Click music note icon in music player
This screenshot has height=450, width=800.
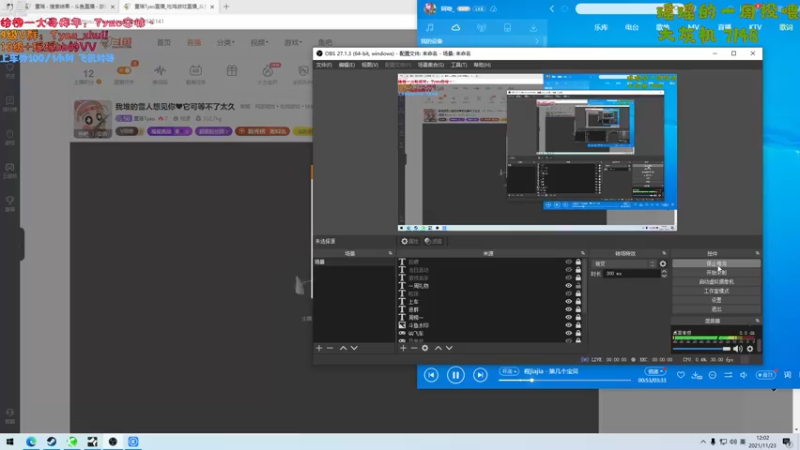[x=430, y=28]
